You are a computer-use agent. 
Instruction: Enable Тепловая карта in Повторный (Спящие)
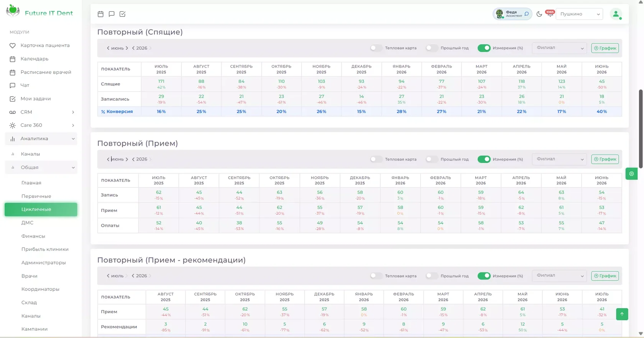(376, 48)
